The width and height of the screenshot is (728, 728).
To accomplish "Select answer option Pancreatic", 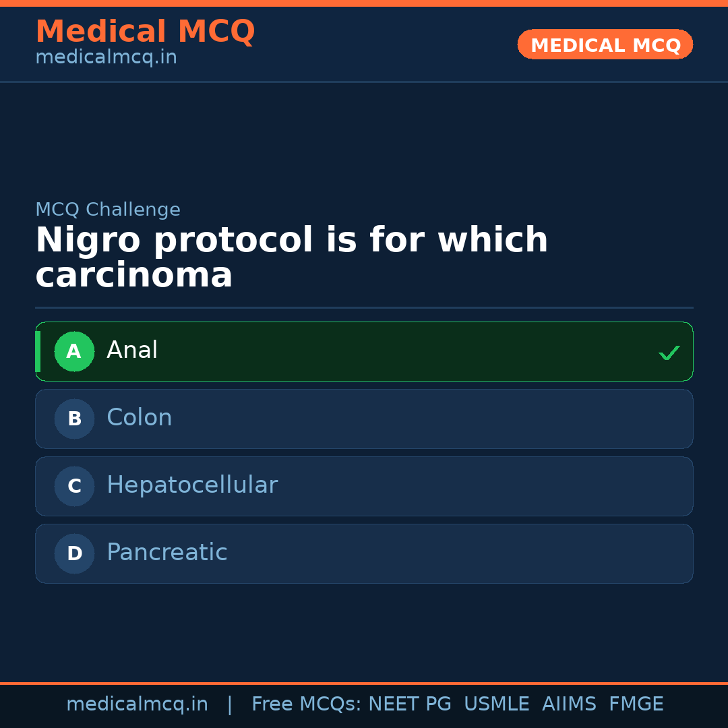I will tap(364, 553).
